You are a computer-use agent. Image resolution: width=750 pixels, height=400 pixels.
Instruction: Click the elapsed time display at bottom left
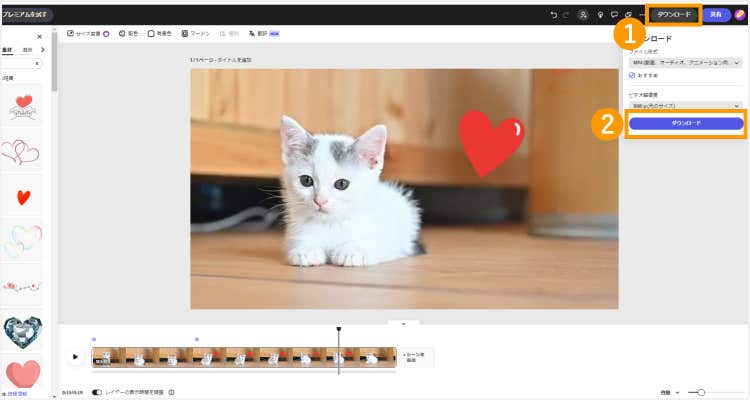72,393
